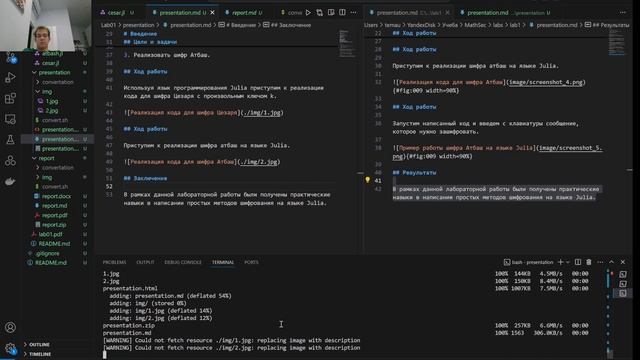Open Remote Explorer in activity bar

10,119
